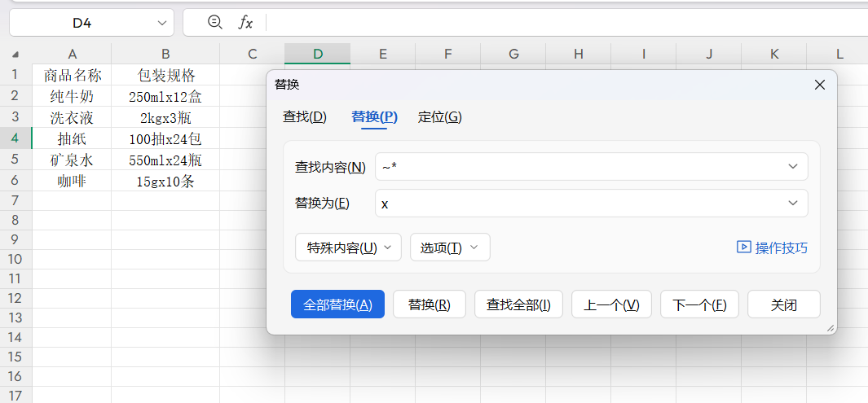Click cell 抽纸
This screenshot has width=868, height=403.
(72, 138)
